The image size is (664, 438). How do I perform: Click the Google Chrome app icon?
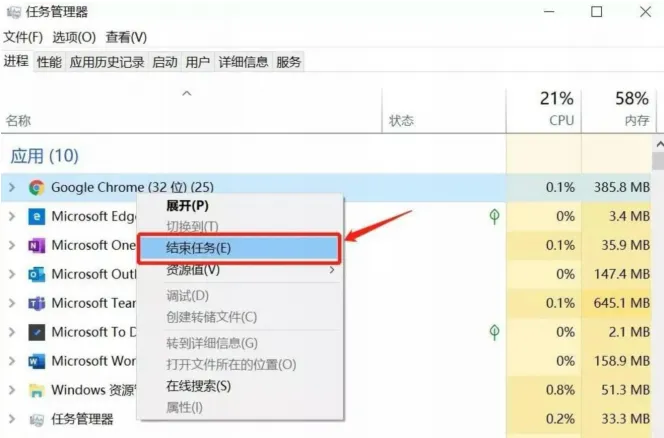click(x=36, y=187)
